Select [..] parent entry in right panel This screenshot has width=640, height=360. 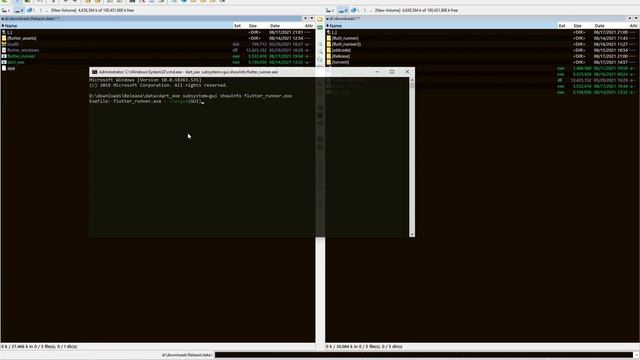482,32
